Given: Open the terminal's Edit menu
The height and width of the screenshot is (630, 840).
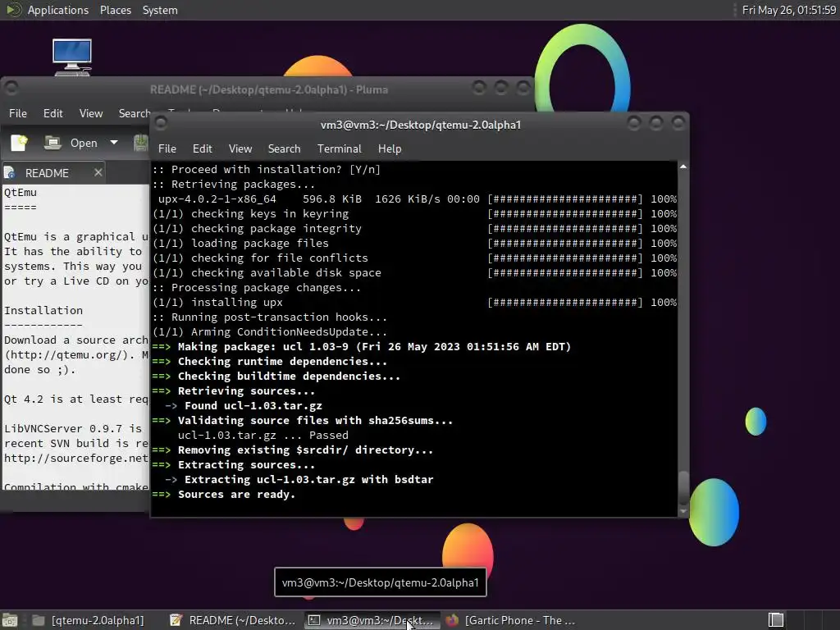Looking at the screenshot, I should point(203,149).
